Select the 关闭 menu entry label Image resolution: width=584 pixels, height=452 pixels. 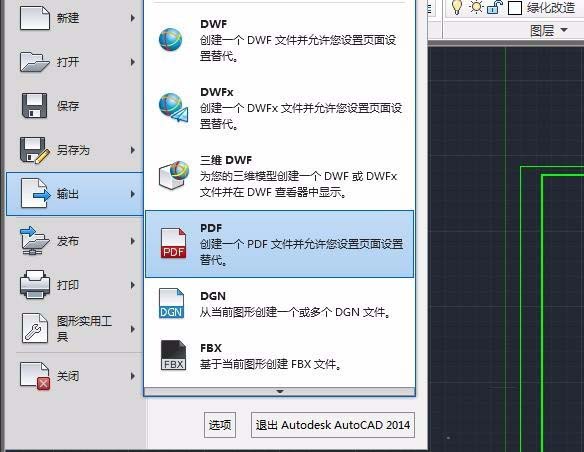click(68, 376)
